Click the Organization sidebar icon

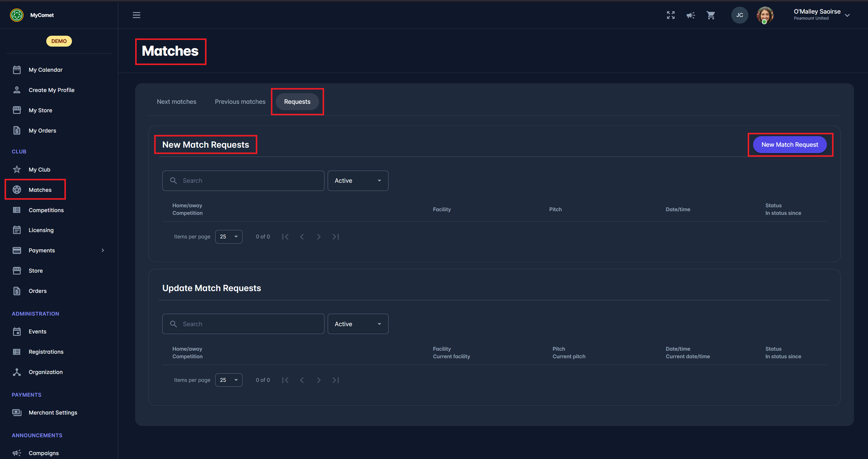click(17, 372)
